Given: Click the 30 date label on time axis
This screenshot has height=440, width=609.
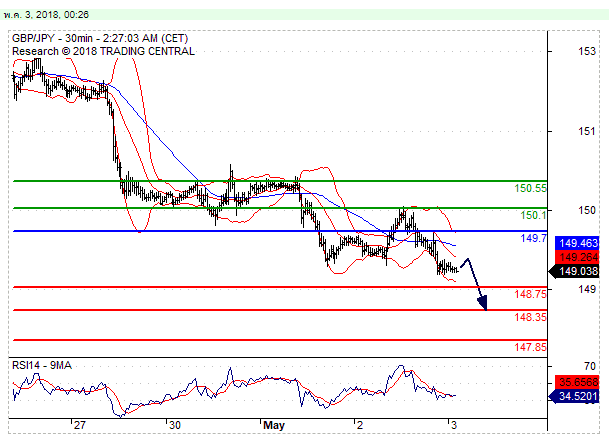Looking at the screenshot, I should 175,425.
